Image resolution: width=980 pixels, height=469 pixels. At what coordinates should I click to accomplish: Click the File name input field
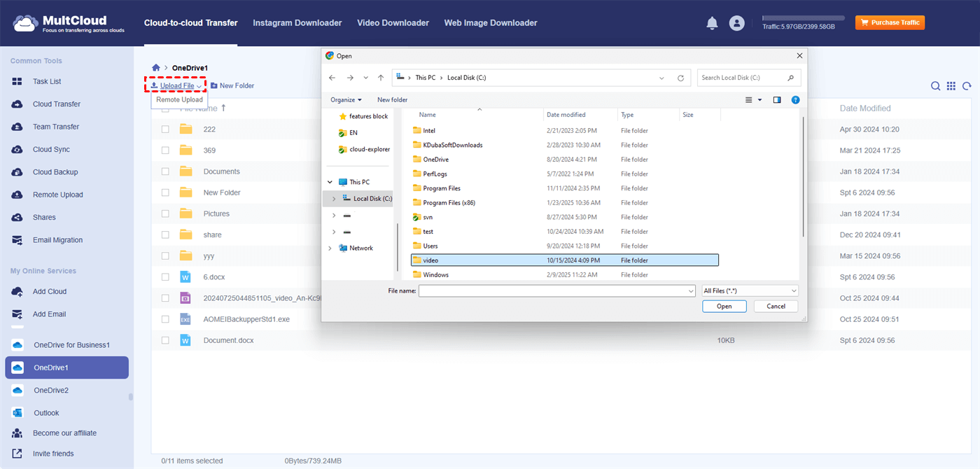(553, 290)
